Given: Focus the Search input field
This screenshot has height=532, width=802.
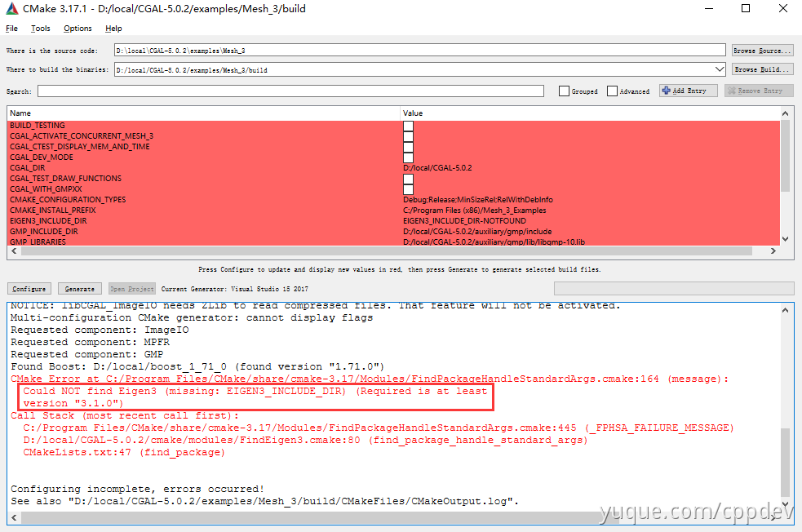Looking at the screenshot, I should 290,91.
